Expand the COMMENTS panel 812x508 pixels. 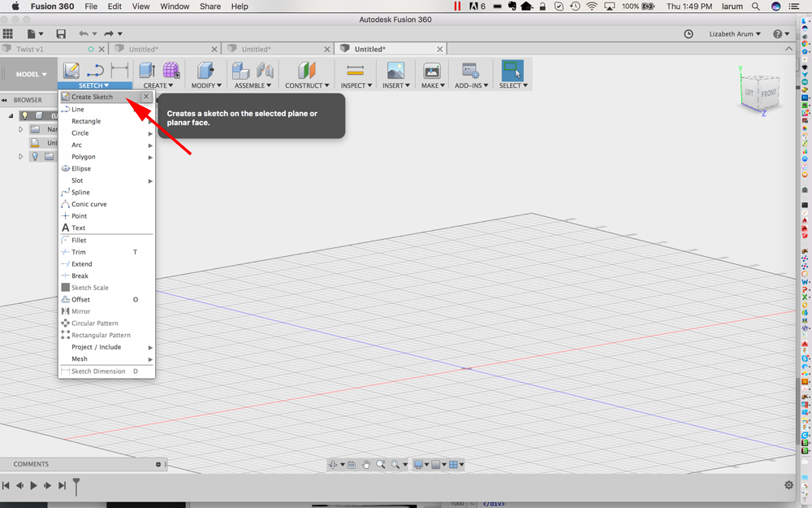(158, 464)
